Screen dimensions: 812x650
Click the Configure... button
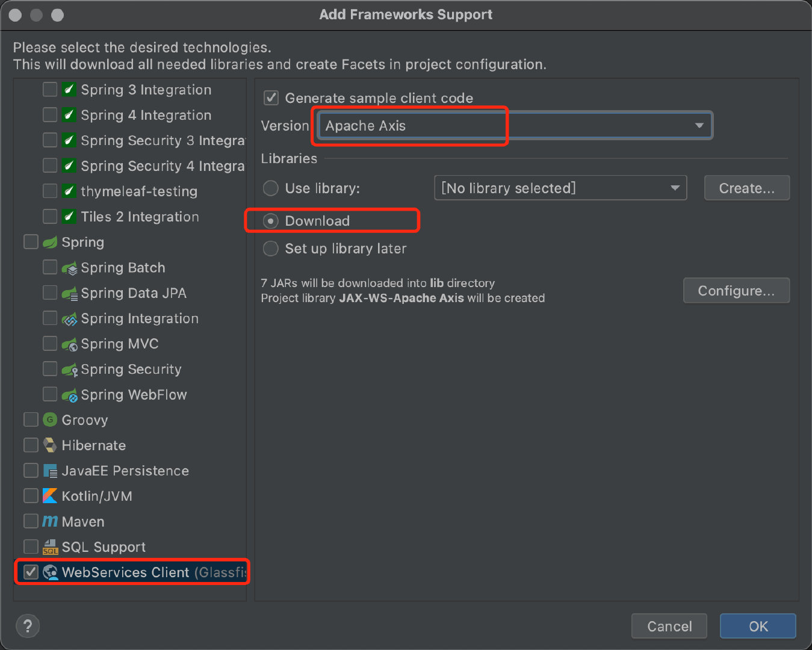pyautogui.click(x=736, y=291)
